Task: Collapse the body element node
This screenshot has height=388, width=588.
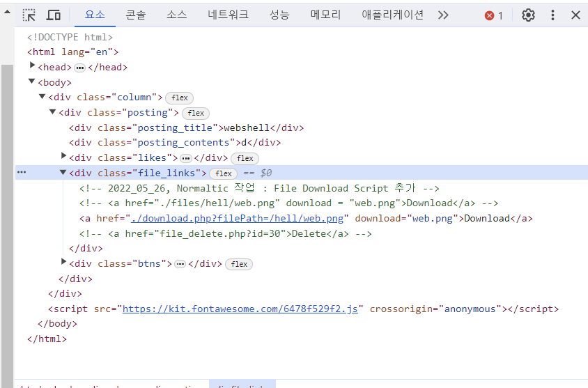Action: 32,82
